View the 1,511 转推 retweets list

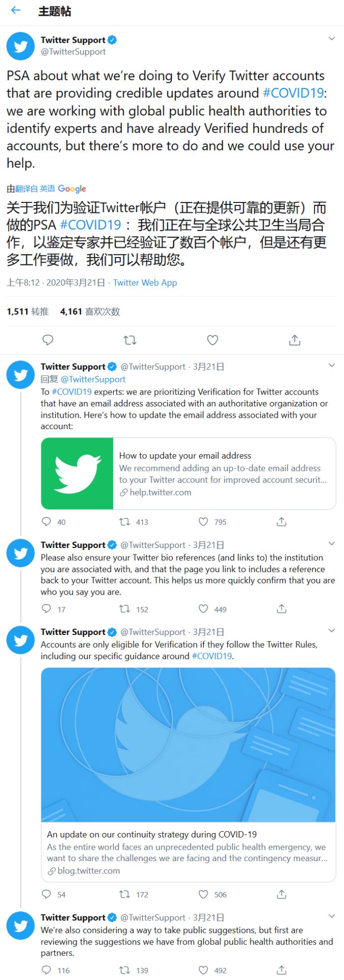click(x=28, y=312)
